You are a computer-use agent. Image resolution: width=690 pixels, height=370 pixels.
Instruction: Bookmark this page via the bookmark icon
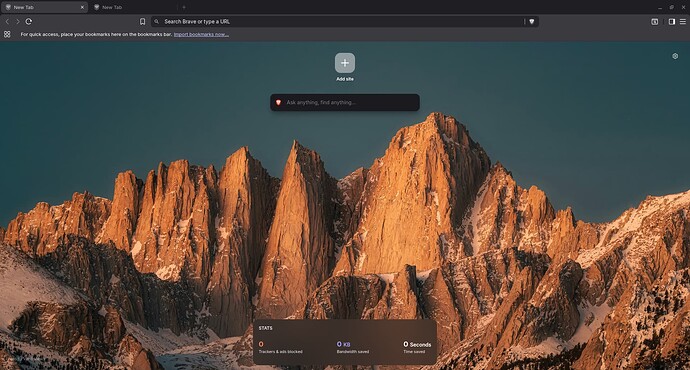143,22
